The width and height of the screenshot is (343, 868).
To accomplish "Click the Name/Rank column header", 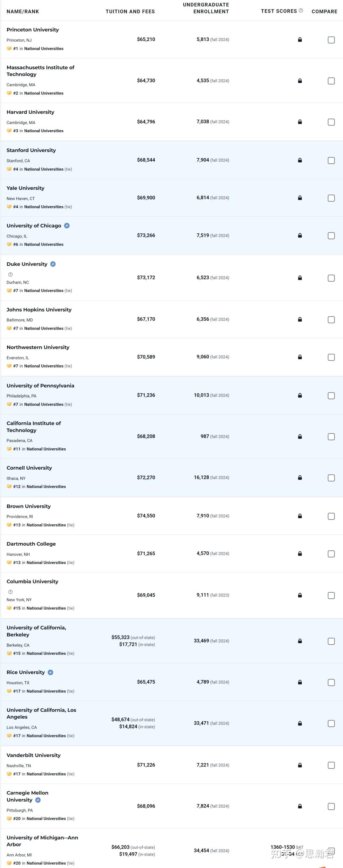I will (x=23, y=11).
